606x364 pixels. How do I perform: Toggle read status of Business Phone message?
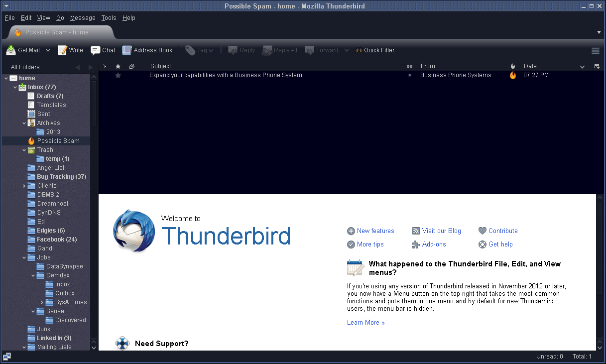[410, 75]
